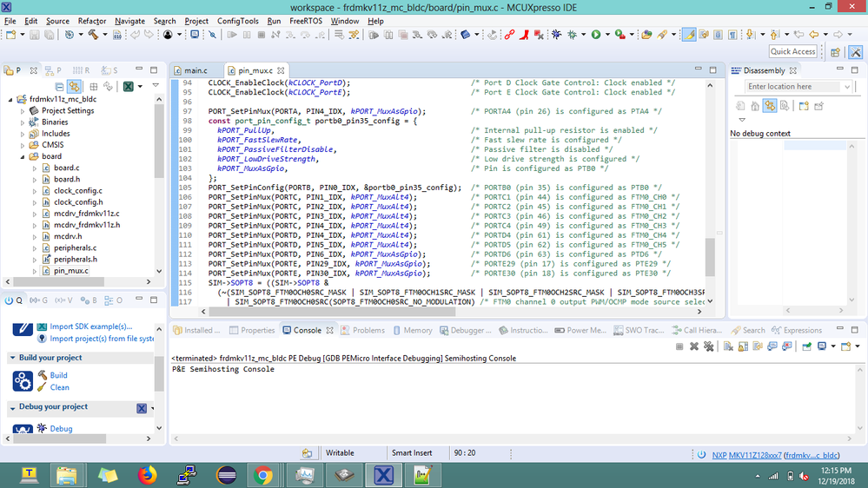Toggle Link with Active Debug Context in Disassembly

(770, 106)
